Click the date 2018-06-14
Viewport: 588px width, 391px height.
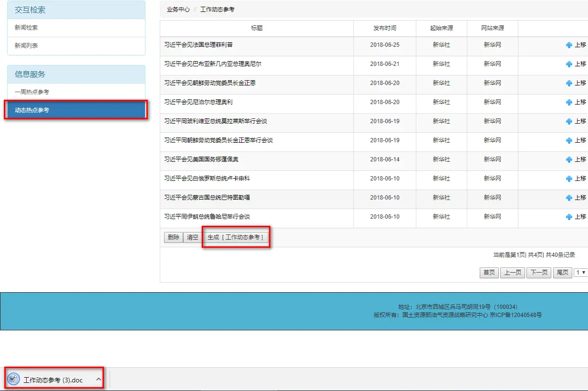point(385,159)
